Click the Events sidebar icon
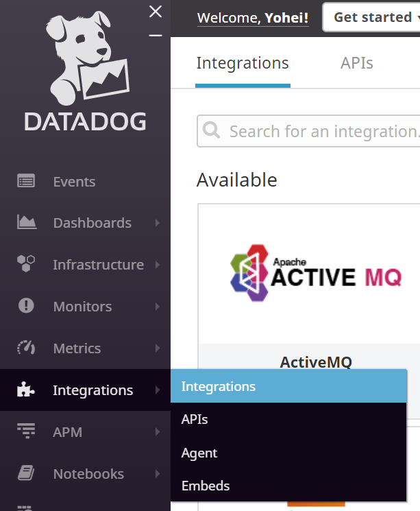Screen dimensions: 420x511 pyautogui.click(x=26, y=182)
